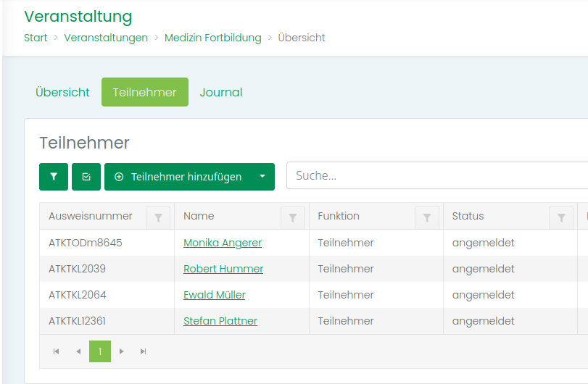Select page 1 in pagination

tap(100, 351)
